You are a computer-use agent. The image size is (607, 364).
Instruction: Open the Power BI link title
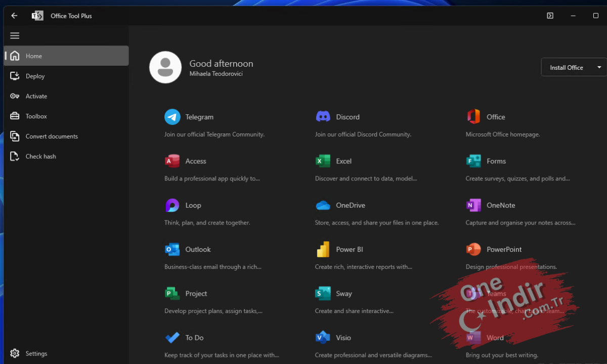[x=350, y=249]
